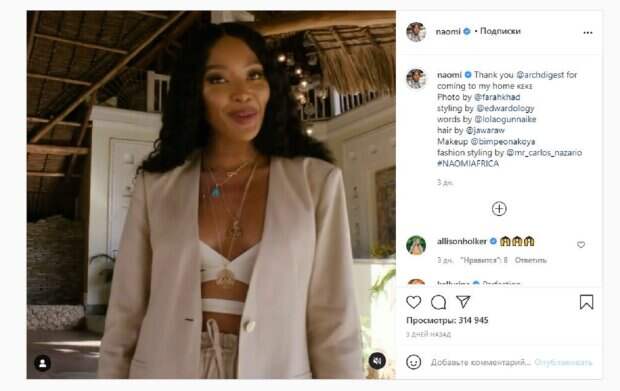The image size is (620, 391).
Task: Open allisonholker's profile avatar
Action: (x=416, y=245)
